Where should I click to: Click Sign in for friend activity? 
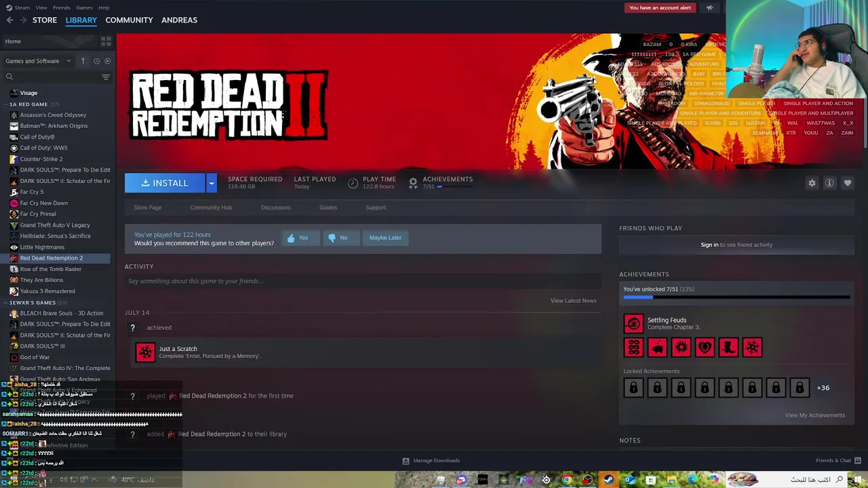(709, 245)
